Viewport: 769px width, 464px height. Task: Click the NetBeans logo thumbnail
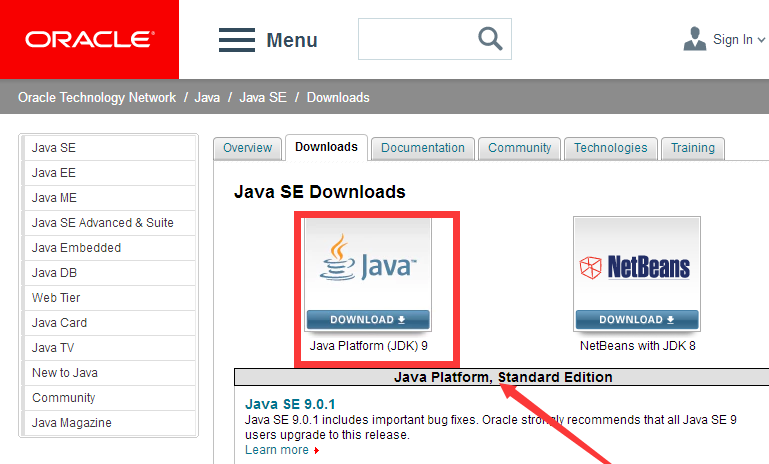click(637, 264)
